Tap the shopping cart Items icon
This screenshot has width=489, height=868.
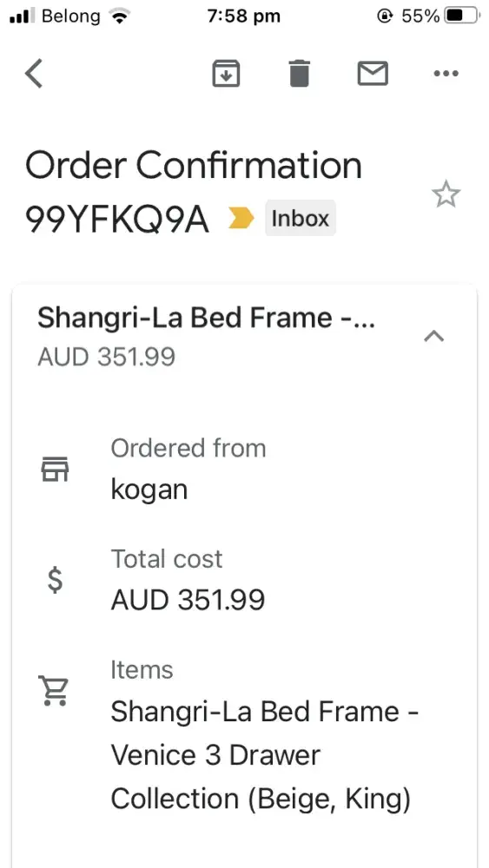pos(53,690)
